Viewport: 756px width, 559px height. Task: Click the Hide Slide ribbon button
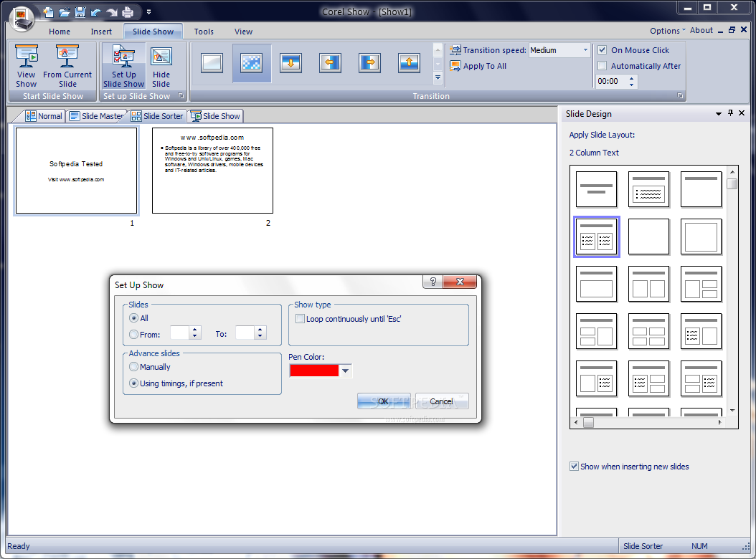161,66
